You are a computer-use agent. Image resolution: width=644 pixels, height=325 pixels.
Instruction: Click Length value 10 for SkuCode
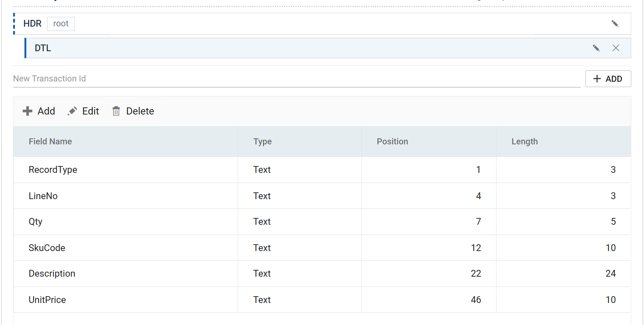611,248
